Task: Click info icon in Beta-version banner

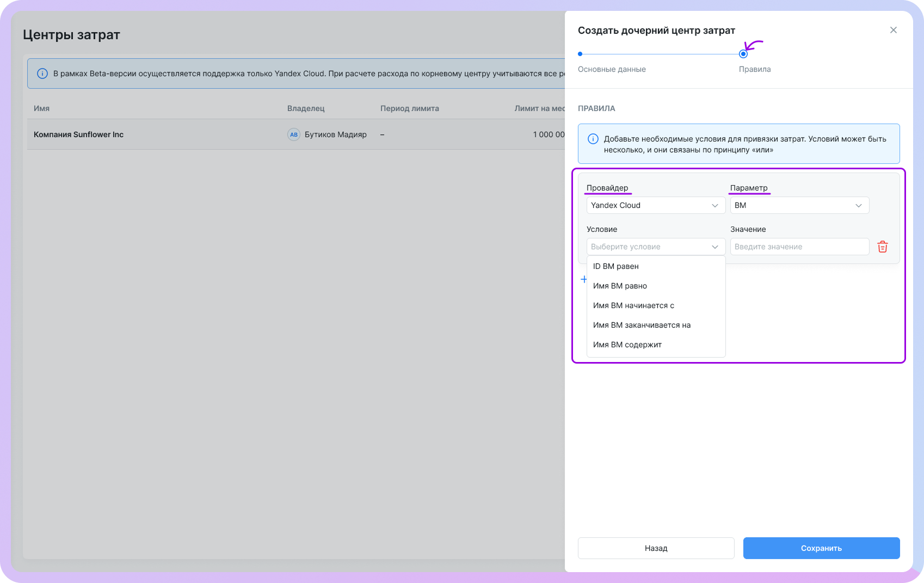Action: click(42, 73)
